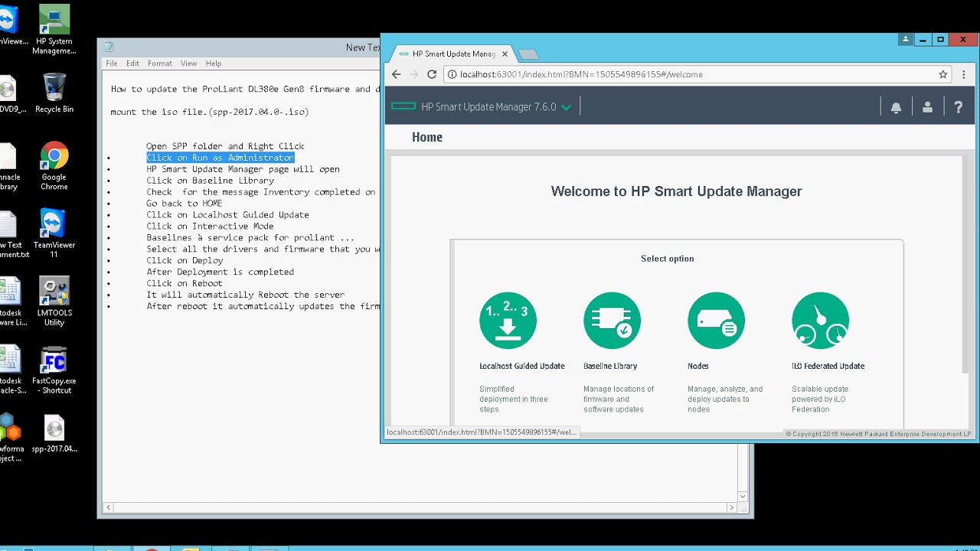This screenshot has width=980, height=551.
Task: Click Notepad horizontal scrollbar right arrow
Action: coord(731,507)
